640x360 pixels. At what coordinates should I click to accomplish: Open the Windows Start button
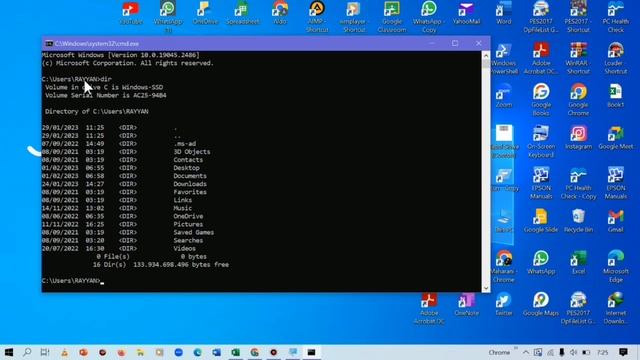tap(9, 352)
